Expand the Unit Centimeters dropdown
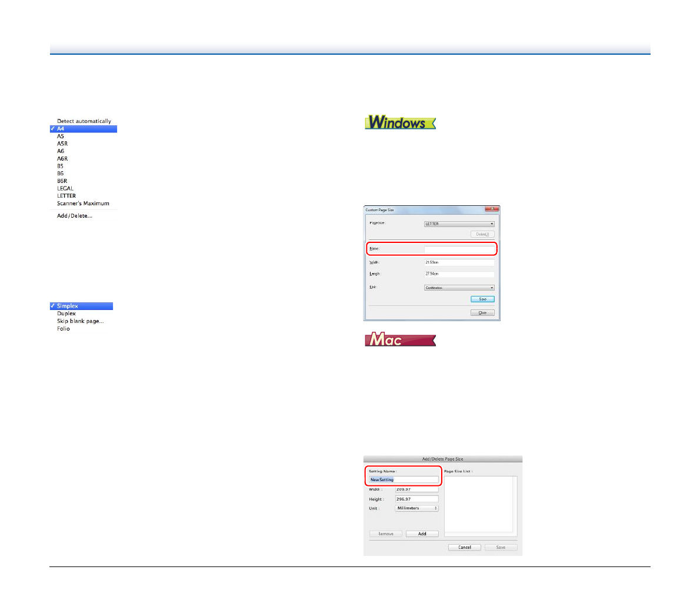700x600 pixels. click(459, 288)
